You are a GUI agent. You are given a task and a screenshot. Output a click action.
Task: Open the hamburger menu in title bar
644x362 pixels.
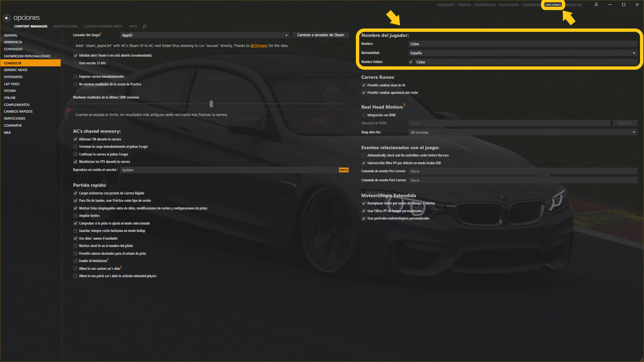point(596,5)
